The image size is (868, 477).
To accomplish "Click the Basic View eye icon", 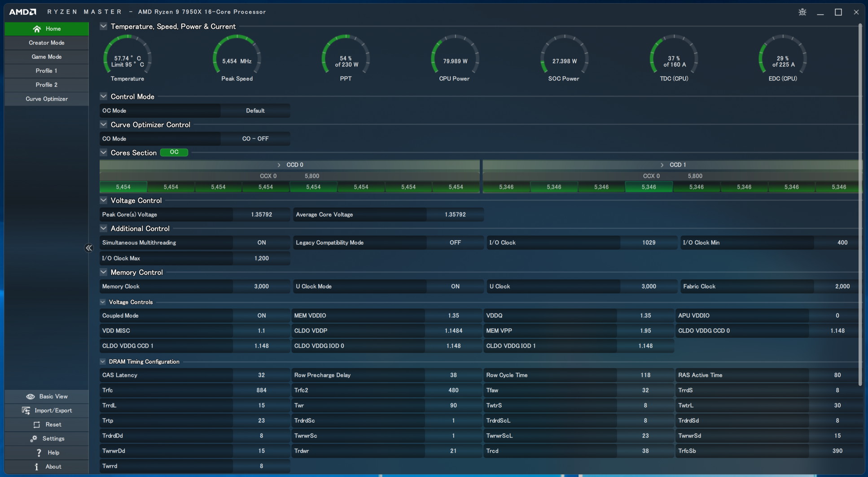I will coord(30,397).
